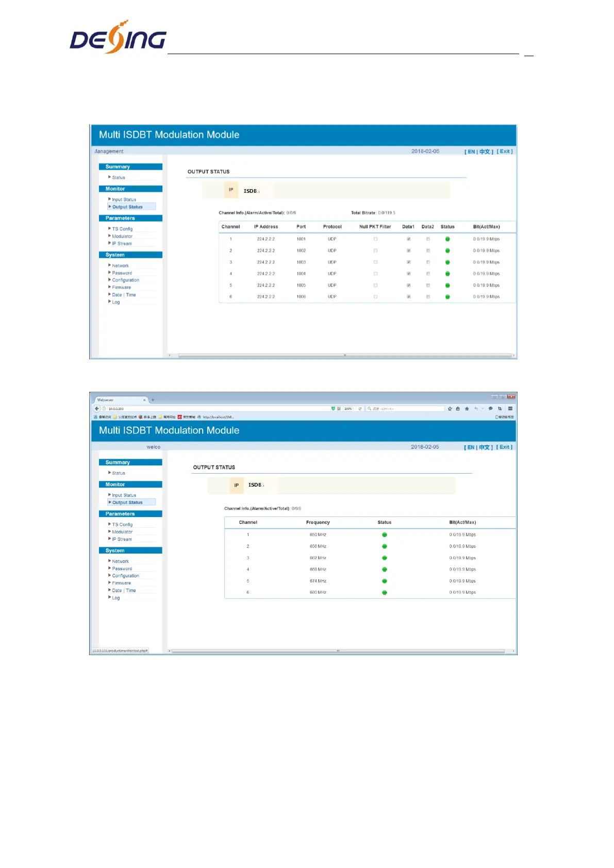The image size is (614, 868).
Task: Enable Null PKT Filter checkbox for port 1001
Action: pyautogui.click(x=375, y=239)
